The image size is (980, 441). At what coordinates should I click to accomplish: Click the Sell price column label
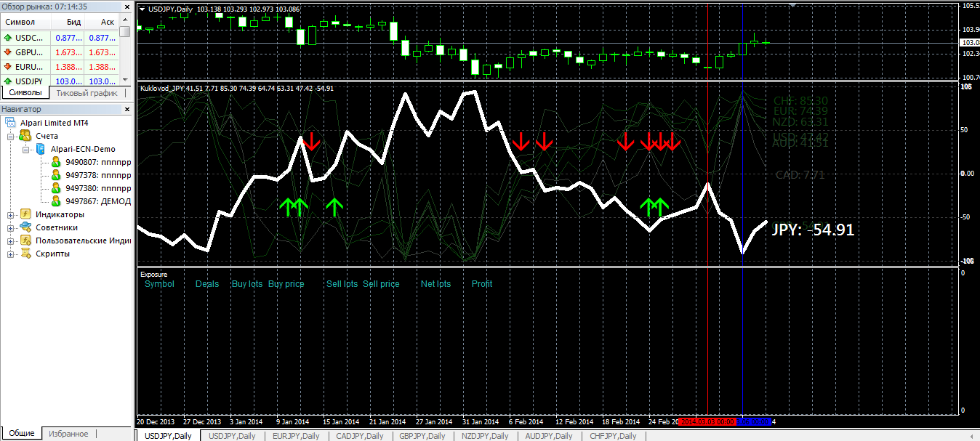pos(382,284)
